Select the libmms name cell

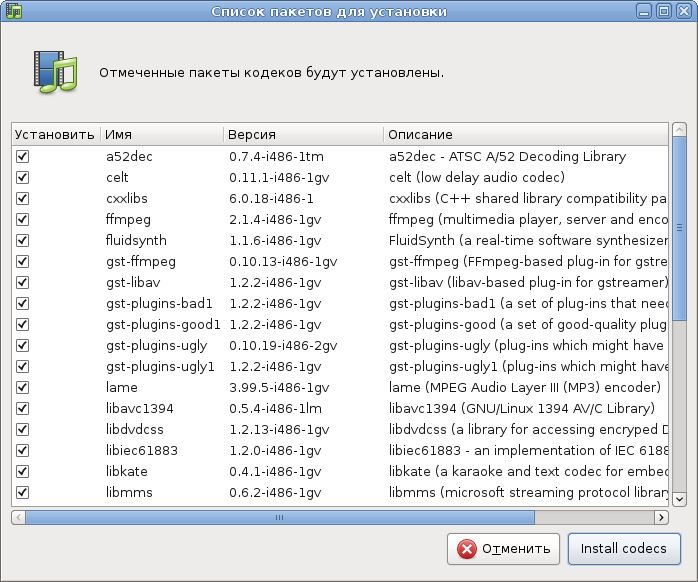[x=129, y=492]
